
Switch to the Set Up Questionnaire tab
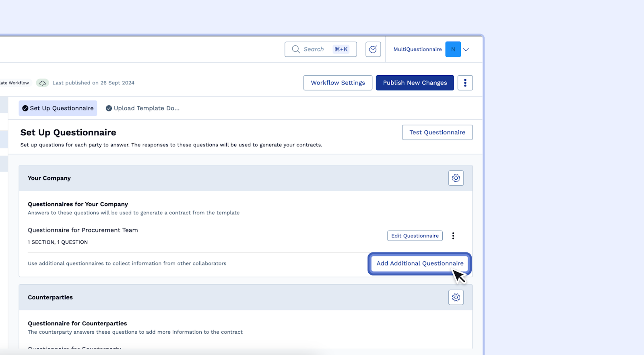(58, 108)
